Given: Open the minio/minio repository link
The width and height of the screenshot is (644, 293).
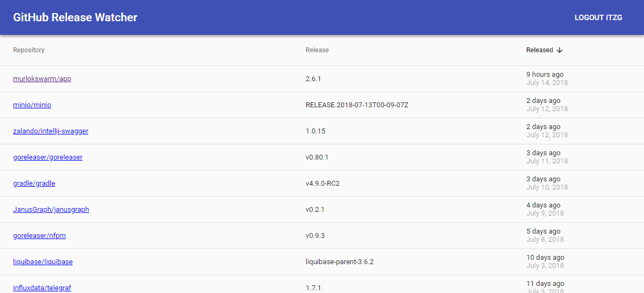Looking at the screenshot, I should point(32,105).
